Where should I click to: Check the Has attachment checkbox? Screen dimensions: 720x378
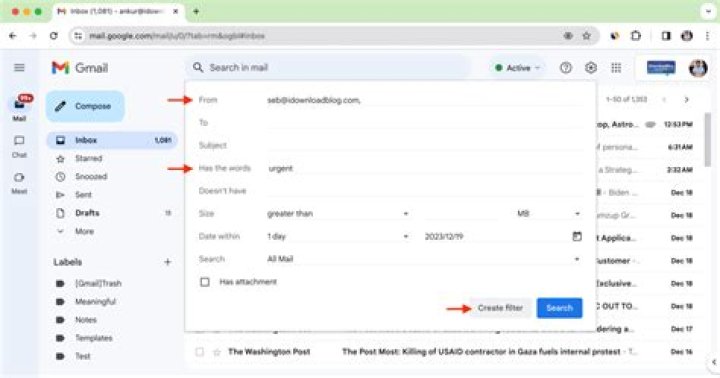205,282
